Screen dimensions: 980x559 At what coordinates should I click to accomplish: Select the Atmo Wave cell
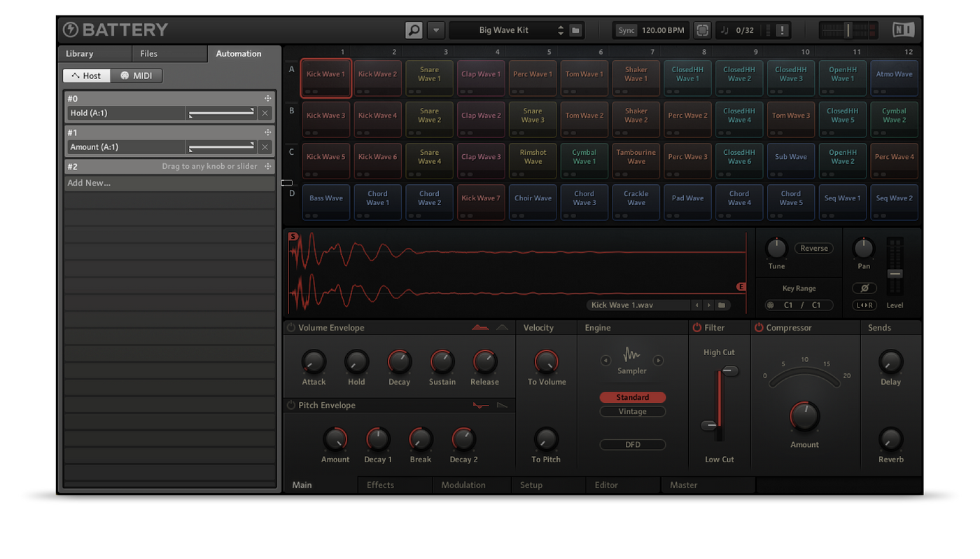(894, 78)
